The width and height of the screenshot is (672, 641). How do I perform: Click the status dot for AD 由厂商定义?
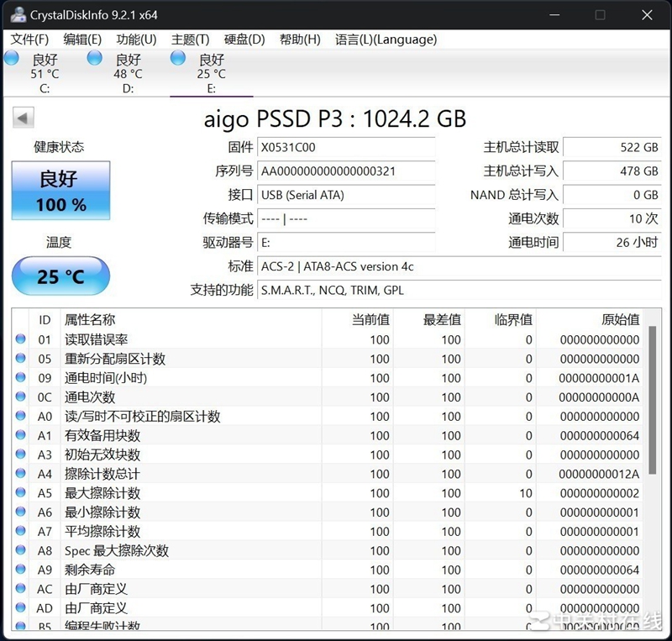point(20,607)
